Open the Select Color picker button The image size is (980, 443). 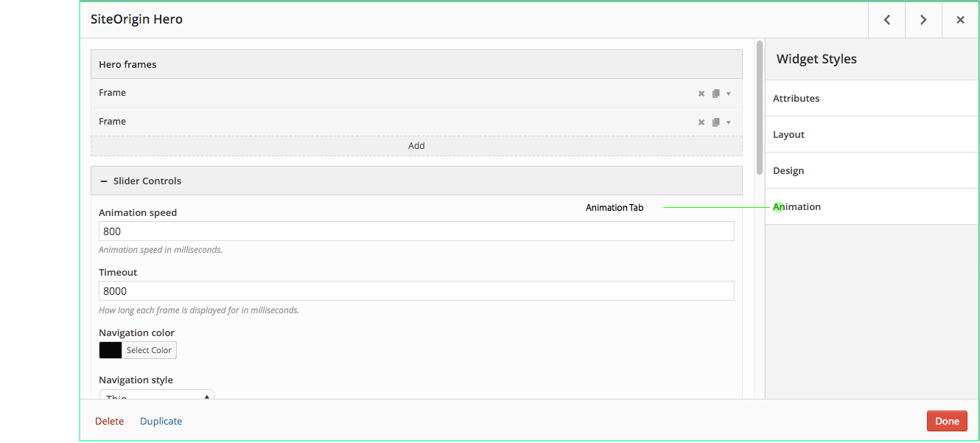pyautogui.click(x=149, y=350)
